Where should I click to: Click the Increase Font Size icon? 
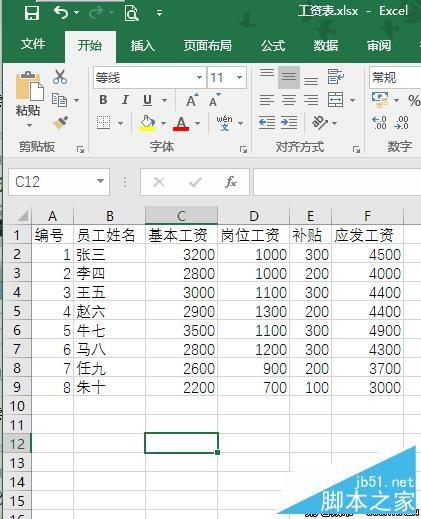(x=192, y=100)
